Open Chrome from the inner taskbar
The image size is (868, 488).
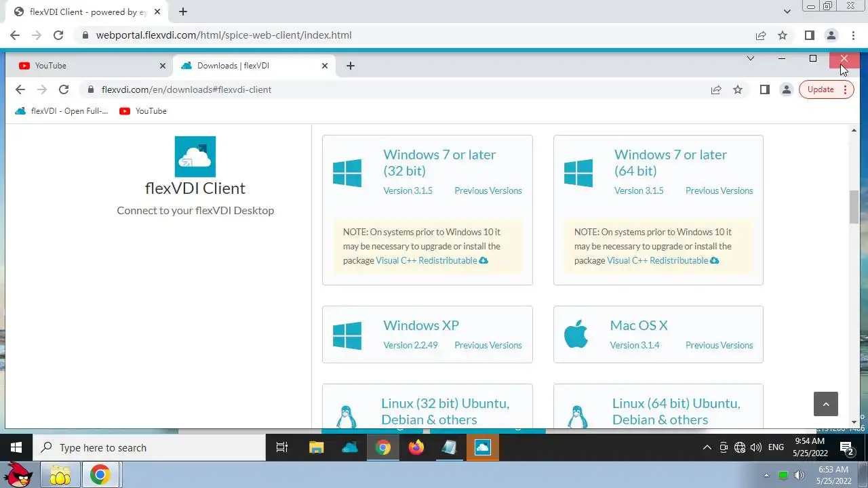[x=383, y=447]
